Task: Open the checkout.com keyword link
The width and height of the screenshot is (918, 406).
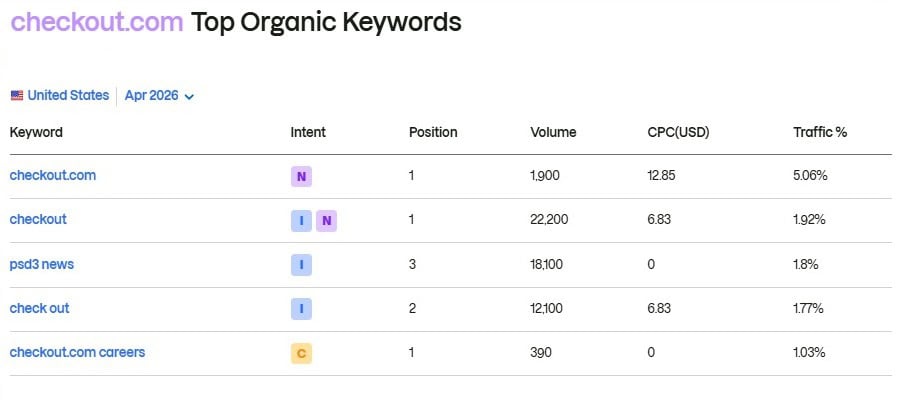Action: [x=53, y=175]
